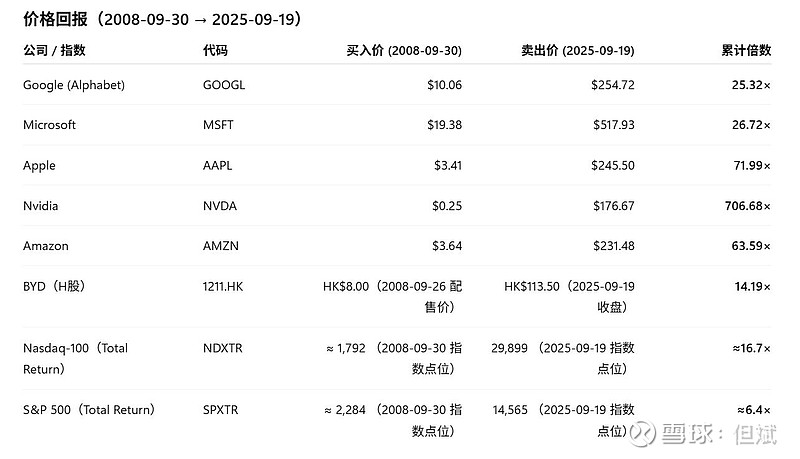Click the 但斌 author name watermark

(x=761, y=435)
